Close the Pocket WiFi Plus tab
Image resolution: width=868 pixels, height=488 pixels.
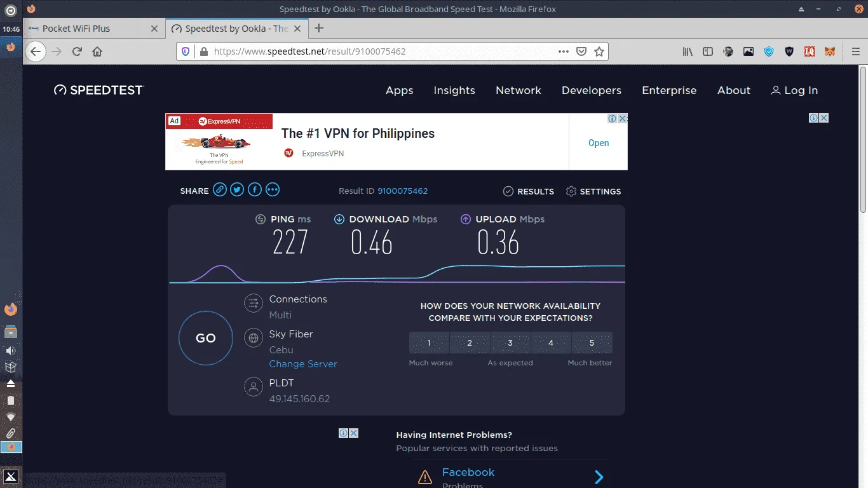(154, 29)
